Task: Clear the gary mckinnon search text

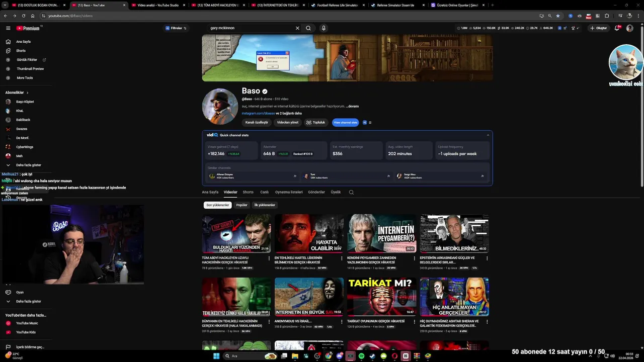Action: pyautogui.click(x=297, y=28)
